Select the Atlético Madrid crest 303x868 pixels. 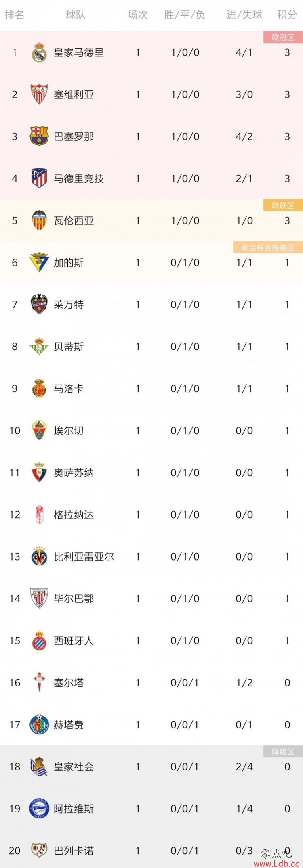pyautogui.click(x=39, y=178)
